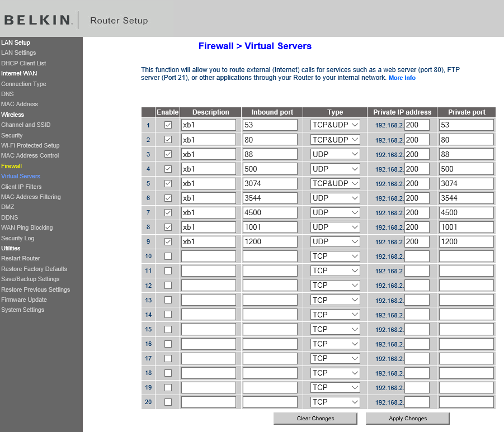504x432 pixels.
Task: Focus the Description field in row 11
Action: point(208,270)
